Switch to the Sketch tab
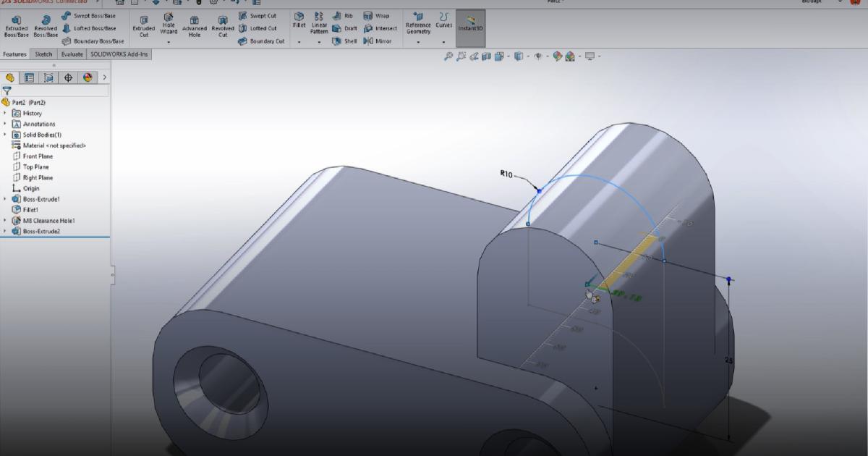 pyautogui.click(x=43, y=54)
